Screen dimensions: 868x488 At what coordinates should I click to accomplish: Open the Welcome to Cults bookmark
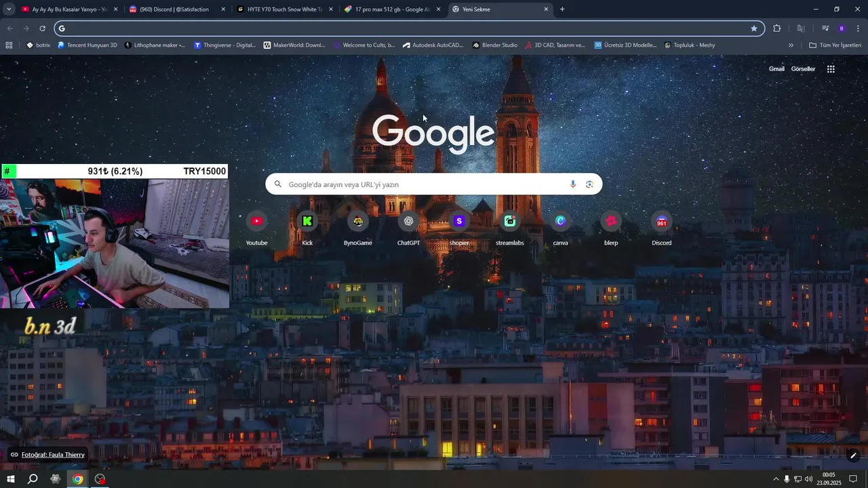click(x=364, y=45)
